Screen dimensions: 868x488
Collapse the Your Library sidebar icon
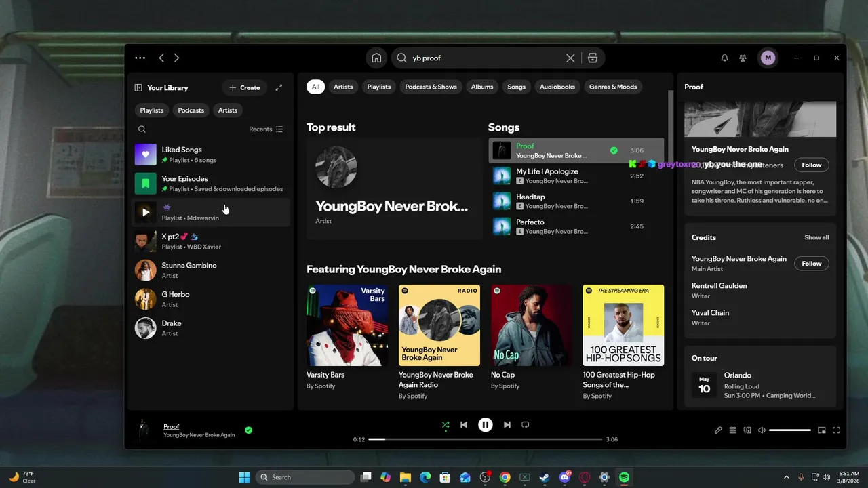point(138,87)
